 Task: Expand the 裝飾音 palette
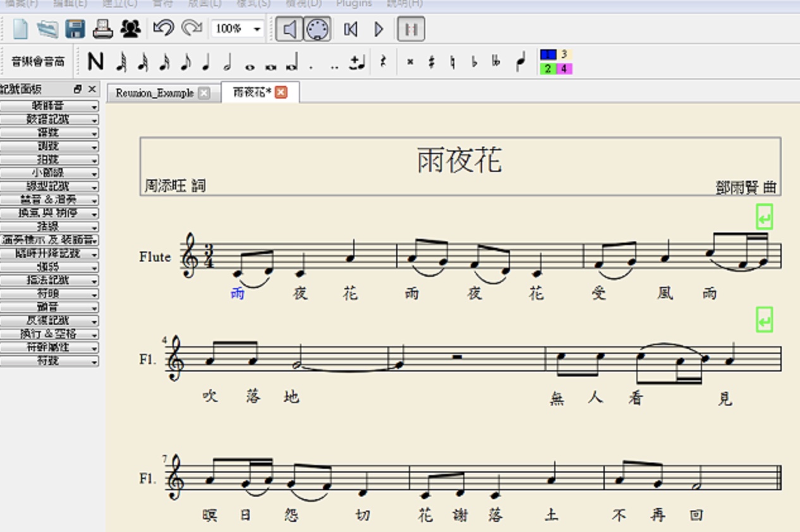[49, 106]
